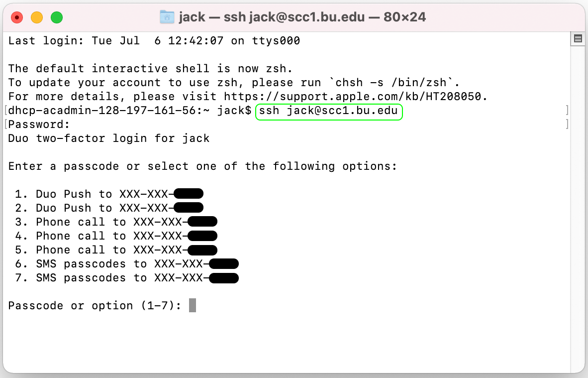588x378 pixels.
Task: Click option 7 SMS passcodes line
Action: 127,277
